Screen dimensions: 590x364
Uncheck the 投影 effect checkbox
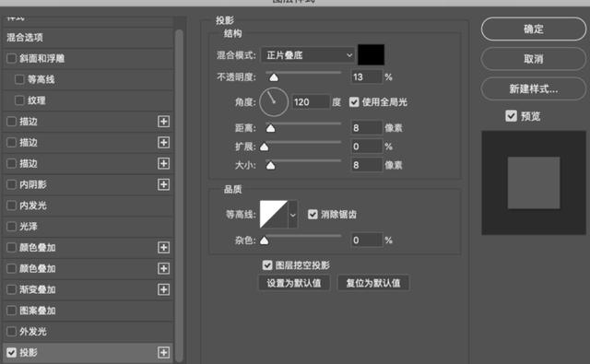11,352
